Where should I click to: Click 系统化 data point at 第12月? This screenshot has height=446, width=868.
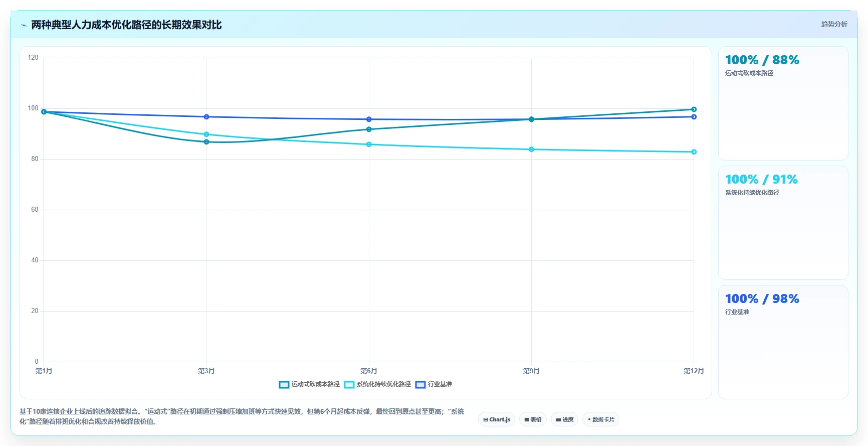coord(694,152)
